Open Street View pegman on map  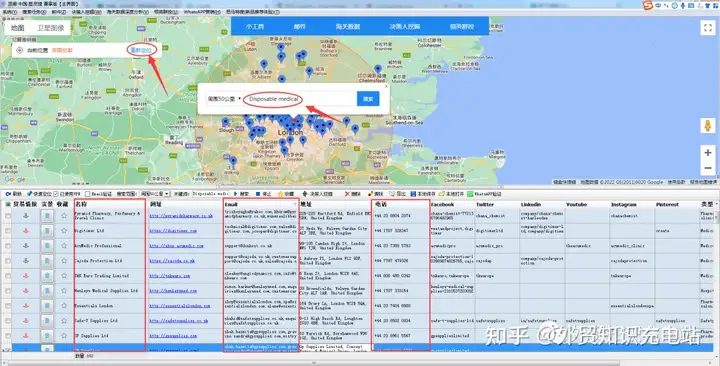pos(708,125)
